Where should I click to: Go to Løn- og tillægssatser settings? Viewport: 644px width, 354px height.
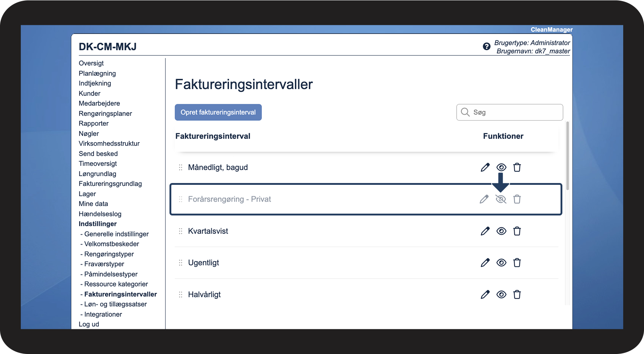(115, 304)
